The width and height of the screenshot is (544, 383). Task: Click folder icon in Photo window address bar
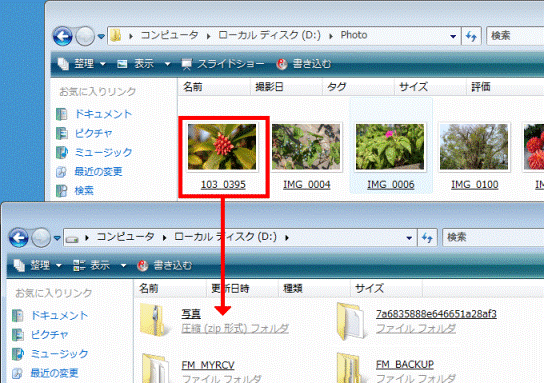[x=116, y=35]
